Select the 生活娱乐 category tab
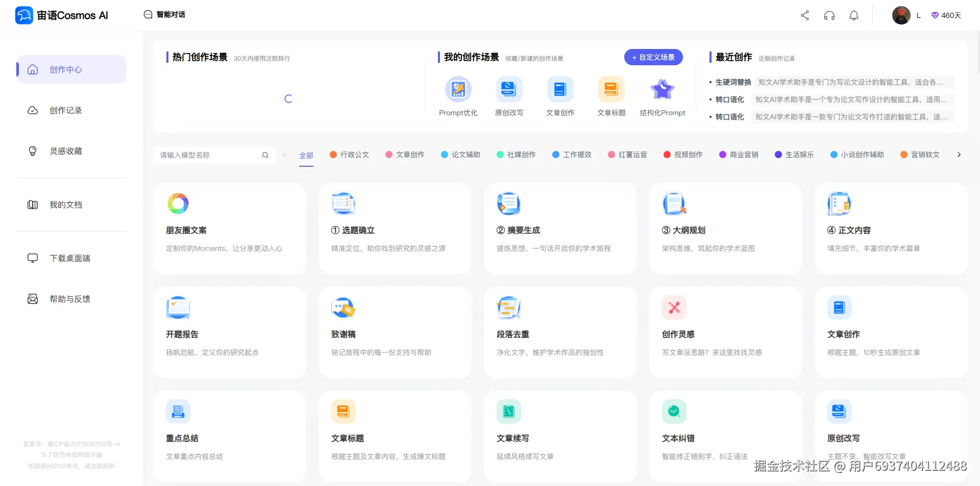This screenshot has width=980, height=486. point(795,155)
